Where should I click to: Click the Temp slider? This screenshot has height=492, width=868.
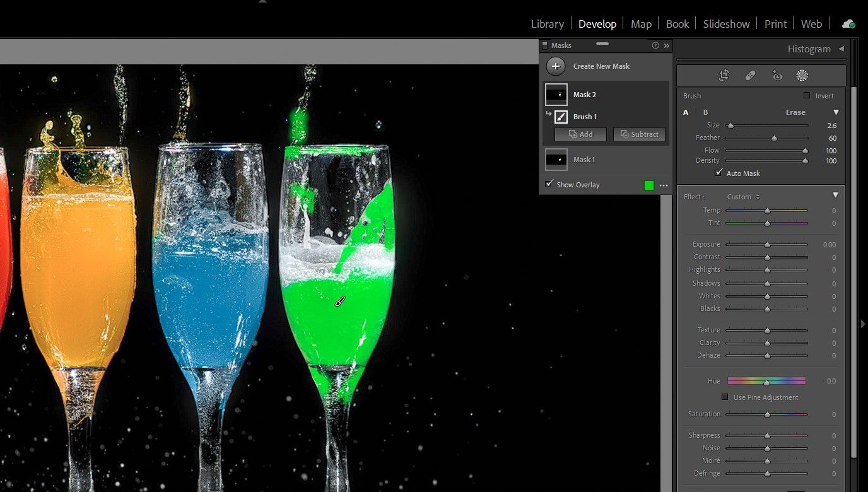766,211
